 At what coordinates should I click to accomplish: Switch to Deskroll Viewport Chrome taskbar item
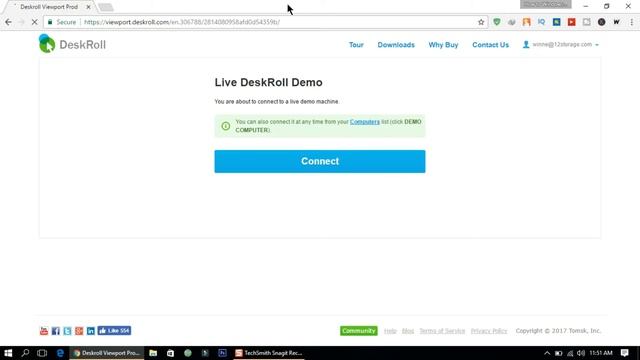tap(107, 353)
